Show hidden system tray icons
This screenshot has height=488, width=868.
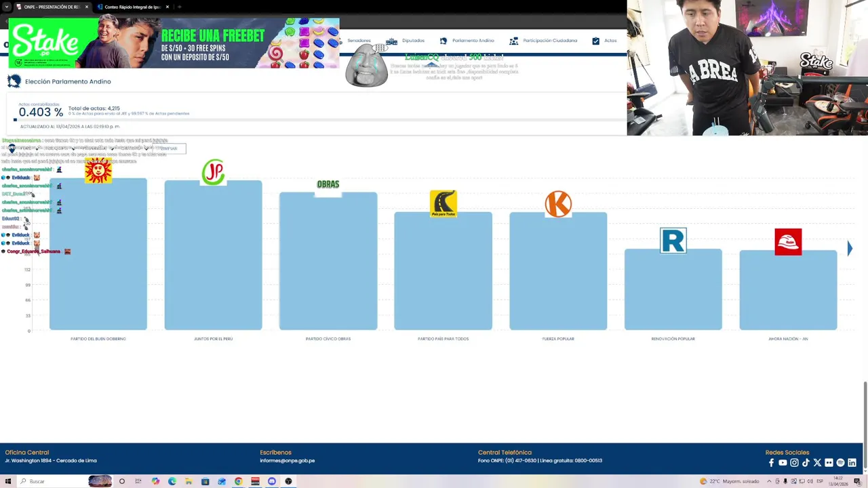[x=769, y=481]
